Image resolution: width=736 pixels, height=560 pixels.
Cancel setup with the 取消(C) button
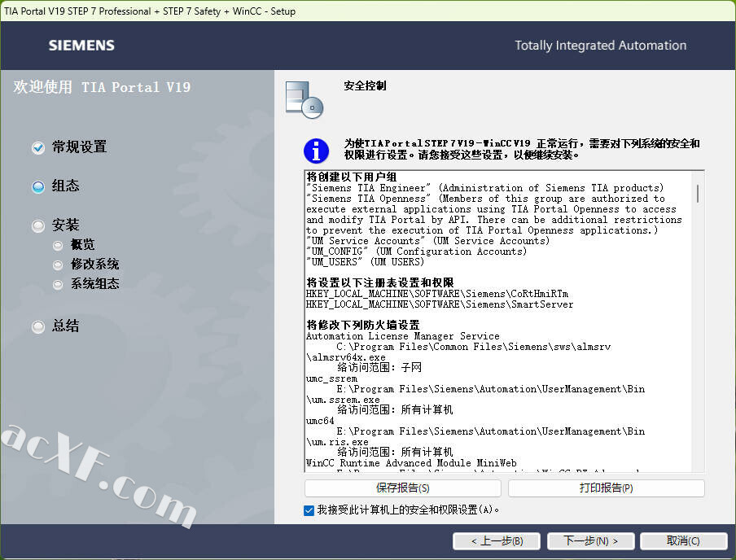click(x=682, y=540)
